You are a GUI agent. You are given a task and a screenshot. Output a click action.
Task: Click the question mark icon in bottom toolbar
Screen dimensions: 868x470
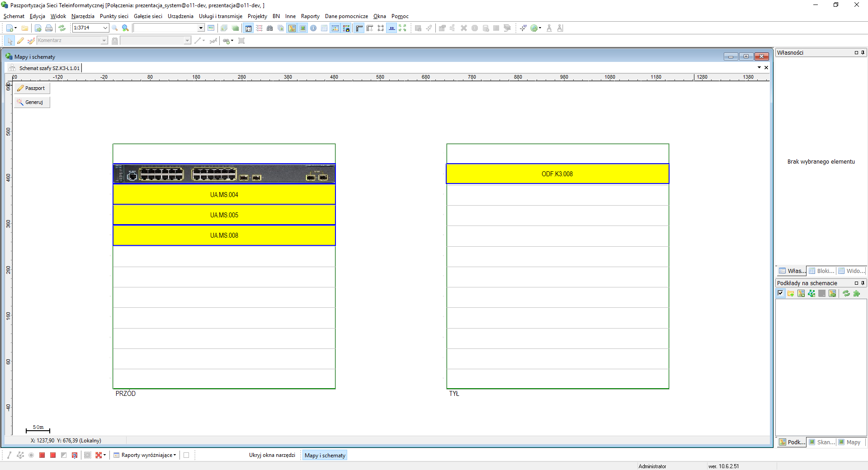tap(75, 455)
